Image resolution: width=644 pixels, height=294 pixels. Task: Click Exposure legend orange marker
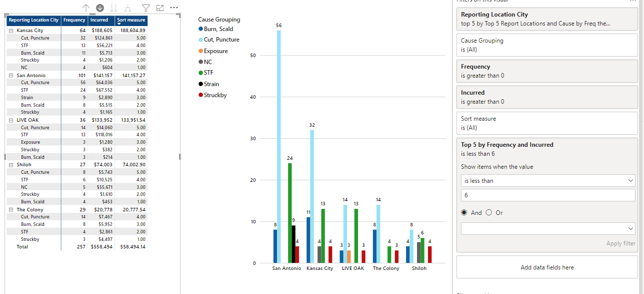coord(201,51)
